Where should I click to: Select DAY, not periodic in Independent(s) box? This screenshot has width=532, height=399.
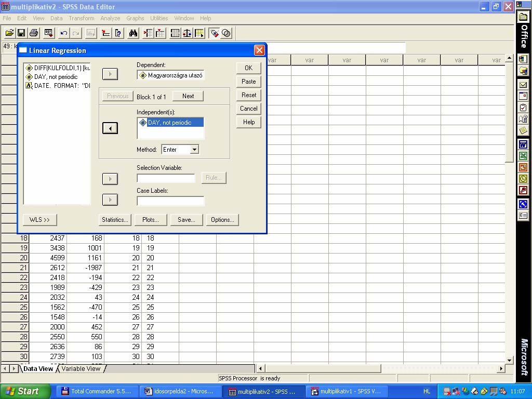(170, 123)
